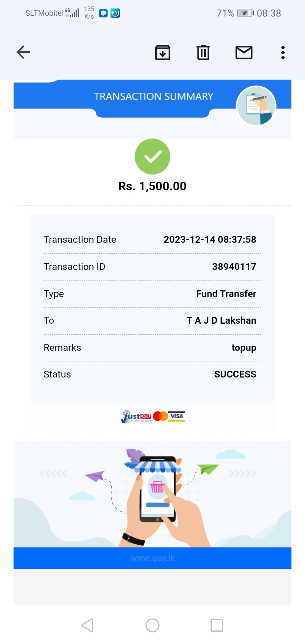305x644 pixels.
Task: Tap the Rs. 1,500.00 amount
Action: 152,186
